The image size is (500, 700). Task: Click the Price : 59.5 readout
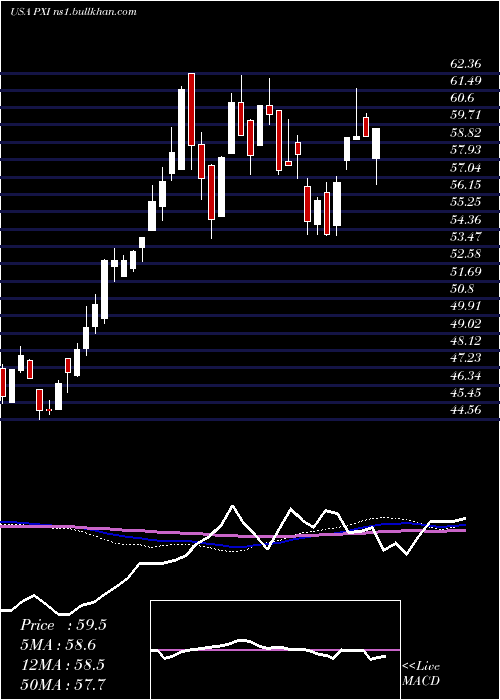[x=63, y=625]
